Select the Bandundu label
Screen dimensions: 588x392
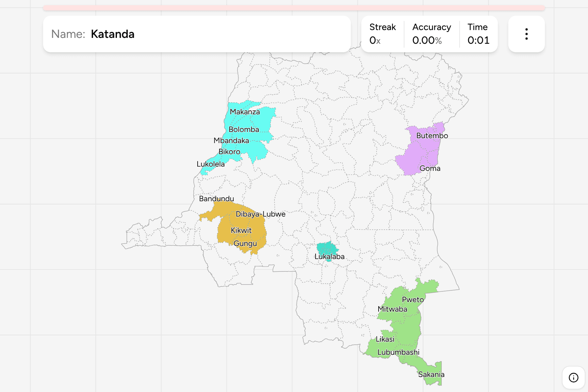217,199
